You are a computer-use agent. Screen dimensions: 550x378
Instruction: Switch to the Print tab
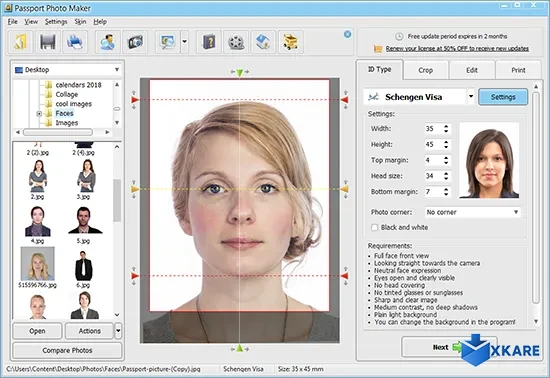point(518,70)
